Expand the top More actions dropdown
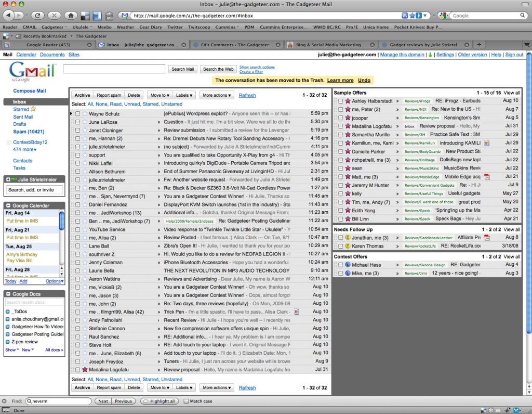Image resolution: width=532 pixels, height=414 pixels. coord(217,95)
